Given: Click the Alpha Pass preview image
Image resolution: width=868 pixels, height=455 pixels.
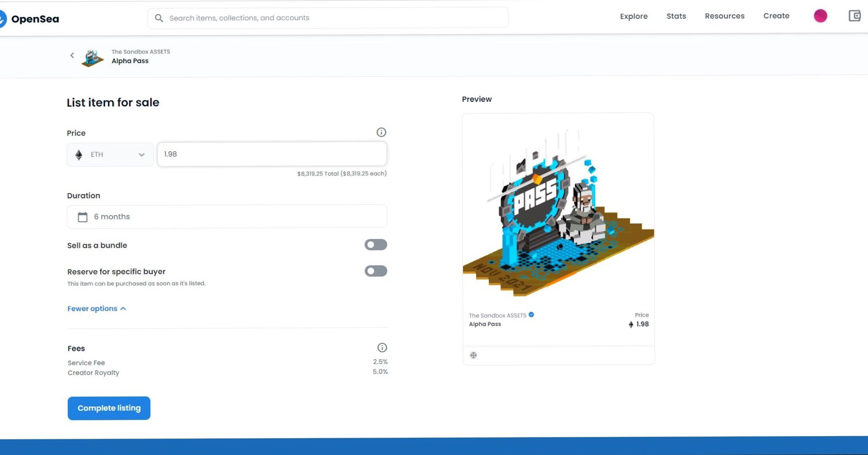Looking at the screenshot, I should 559,212.
